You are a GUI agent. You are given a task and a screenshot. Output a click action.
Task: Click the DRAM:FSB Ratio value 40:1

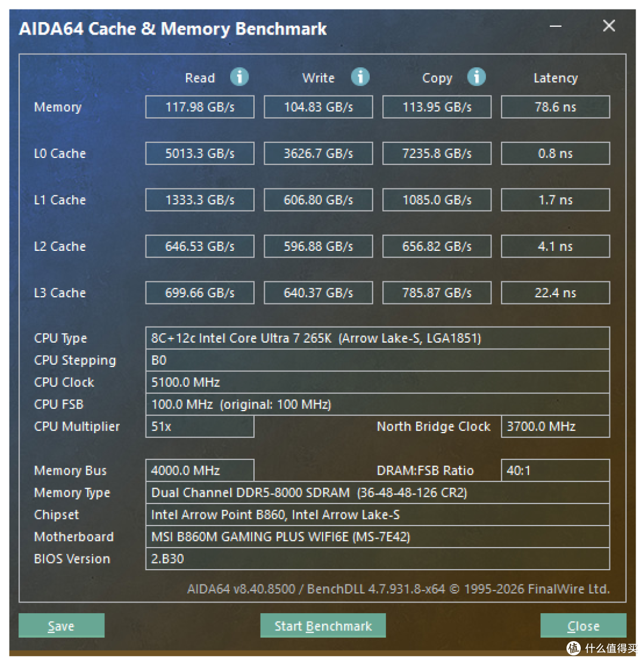coord(555,470)
